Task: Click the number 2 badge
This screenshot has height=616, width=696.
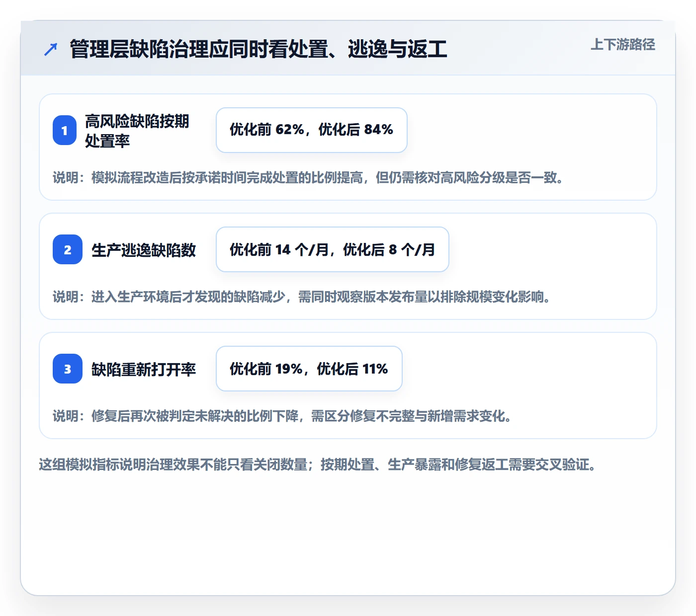Action: (x=68, y=249)
